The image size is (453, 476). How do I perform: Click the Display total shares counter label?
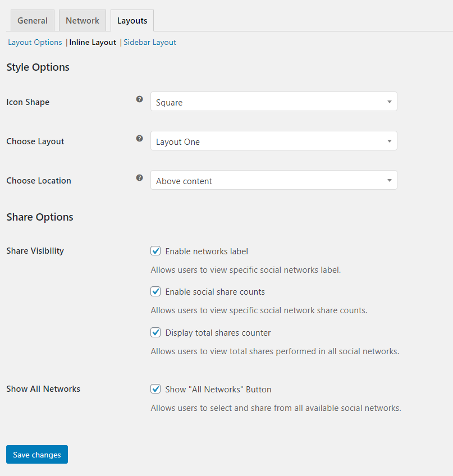click(x=218, y=333)
